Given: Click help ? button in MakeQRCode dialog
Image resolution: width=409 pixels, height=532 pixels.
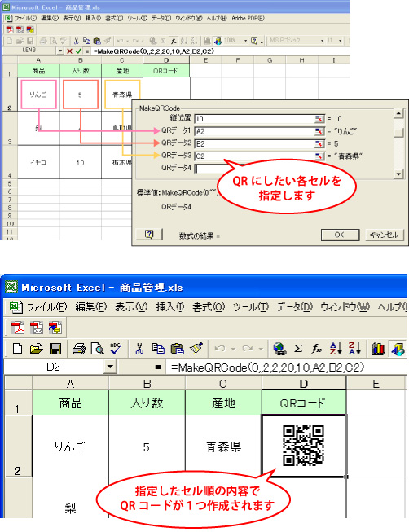Looking at the screenshot, I should [x=149, y=234].
